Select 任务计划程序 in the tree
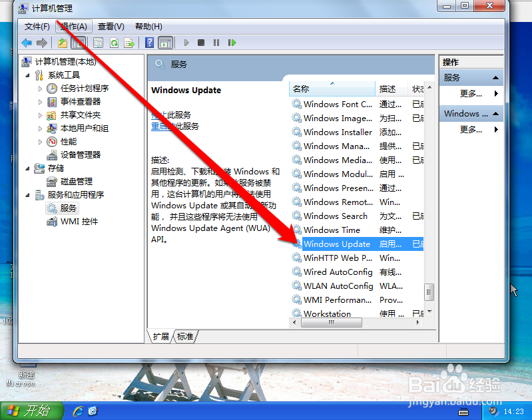 [x=85, y=89]
